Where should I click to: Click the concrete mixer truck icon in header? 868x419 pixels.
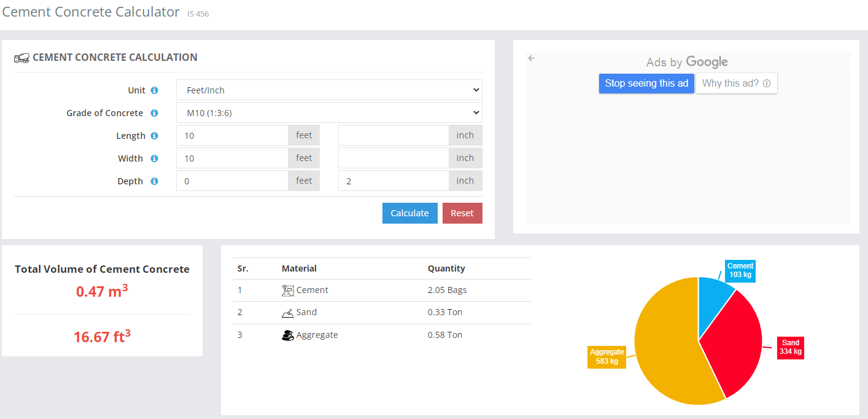tap(21, 58)
